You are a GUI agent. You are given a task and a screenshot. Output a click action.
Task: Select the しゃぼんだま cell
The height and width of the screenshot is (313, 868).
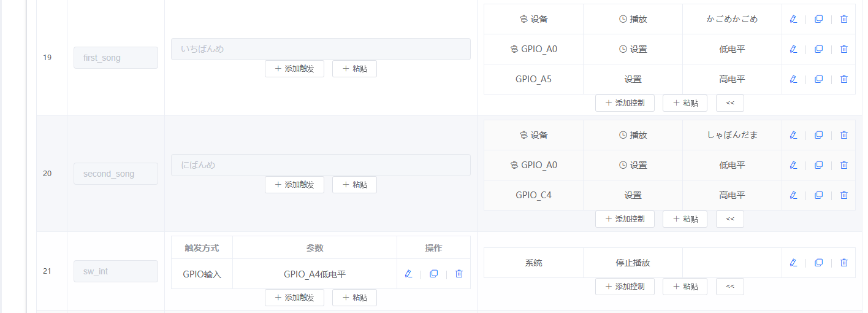[732, 135]
